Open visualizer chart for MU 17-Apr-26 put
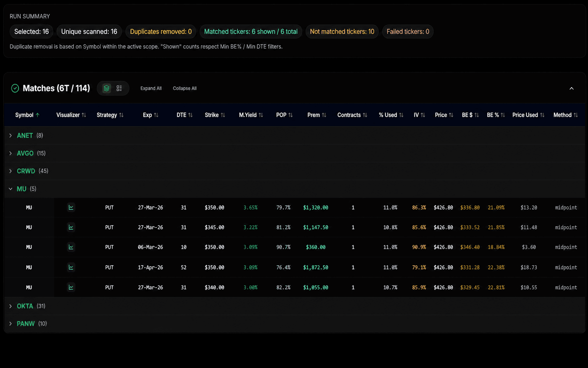This screenshot has width=588, height=368. 71,267
